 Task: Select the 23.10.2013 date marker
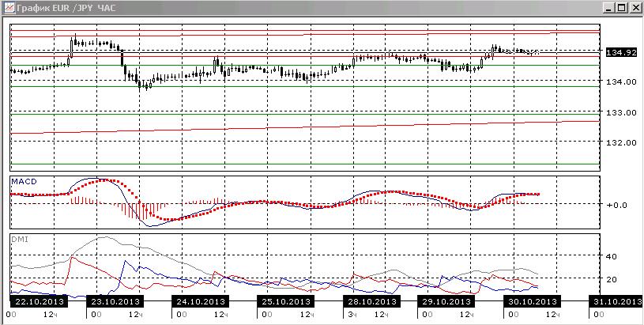click(x=115, y=301)
